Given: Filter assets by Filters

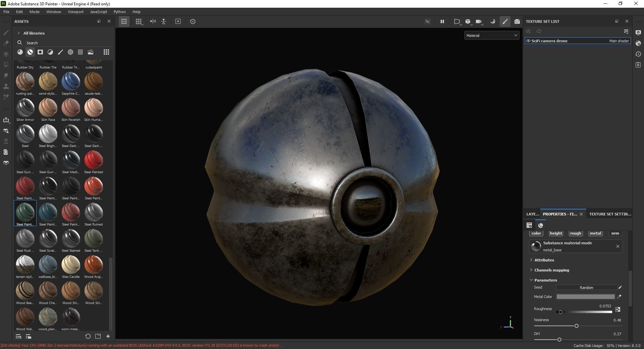Looking at the screenshot, I should point(50,52).
